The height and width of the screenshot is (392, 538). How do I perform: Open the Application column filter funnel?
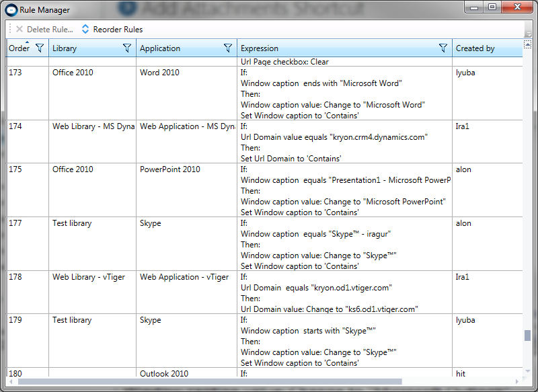tap(228, 48)
